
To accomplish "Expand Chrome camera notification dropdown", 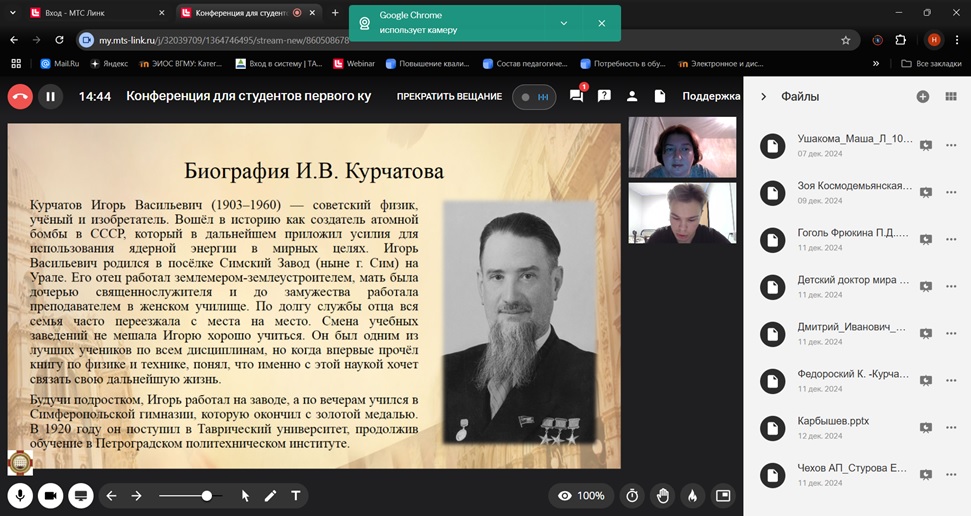I will (564, 24).
